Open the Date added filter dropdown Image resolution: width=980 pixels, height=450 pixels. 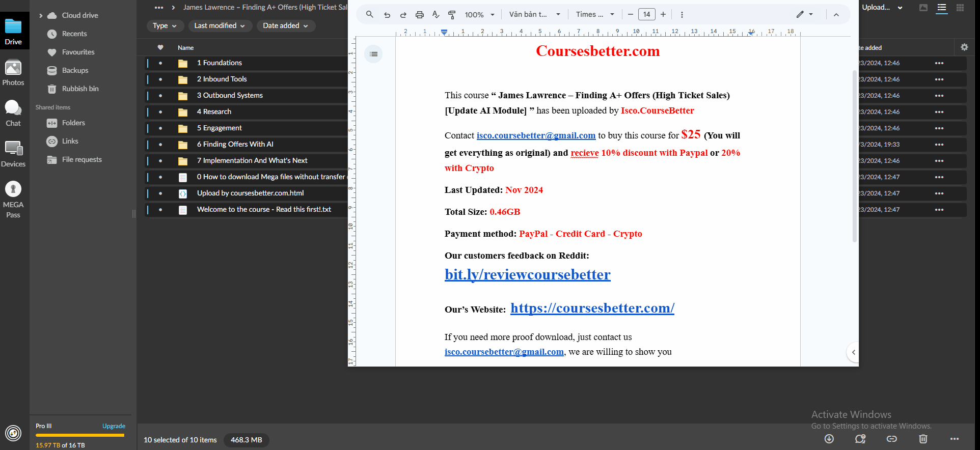[286, 25]
